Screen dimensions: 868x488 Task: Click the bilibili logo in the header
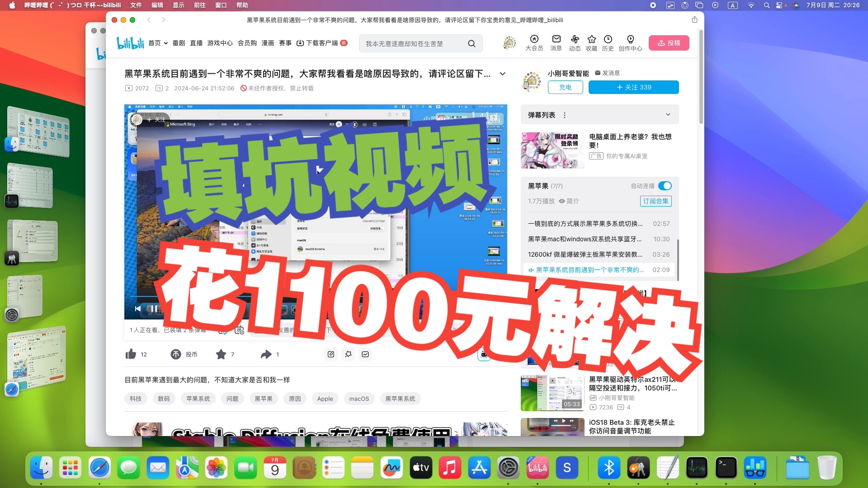130,43
